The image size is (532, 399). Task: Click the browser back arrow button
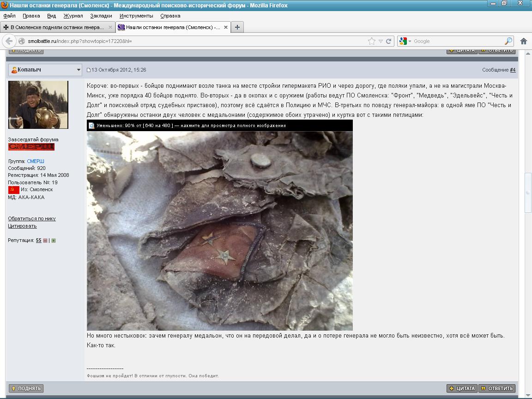(9, 41)
